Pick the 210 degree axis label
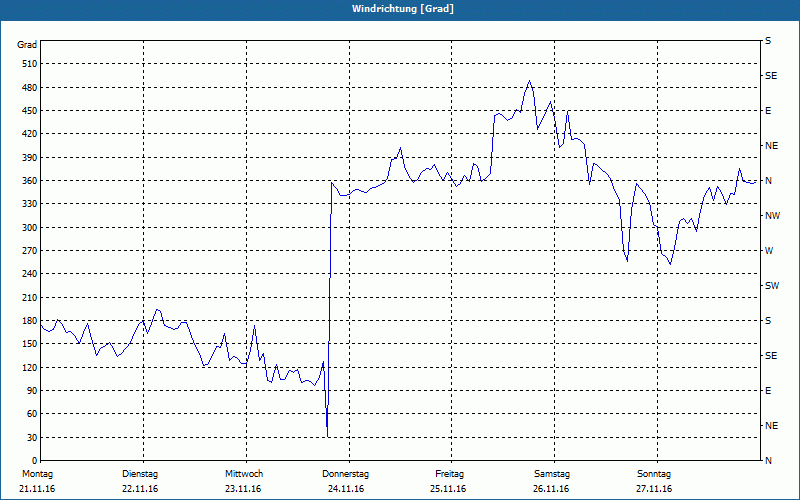 pyautogui.click(x=30, y=297)
